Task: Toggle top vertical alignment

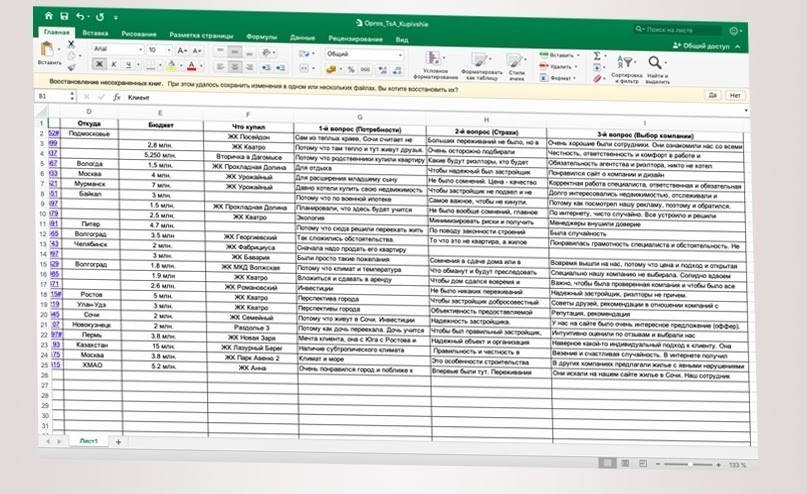Action: (220, 50)
